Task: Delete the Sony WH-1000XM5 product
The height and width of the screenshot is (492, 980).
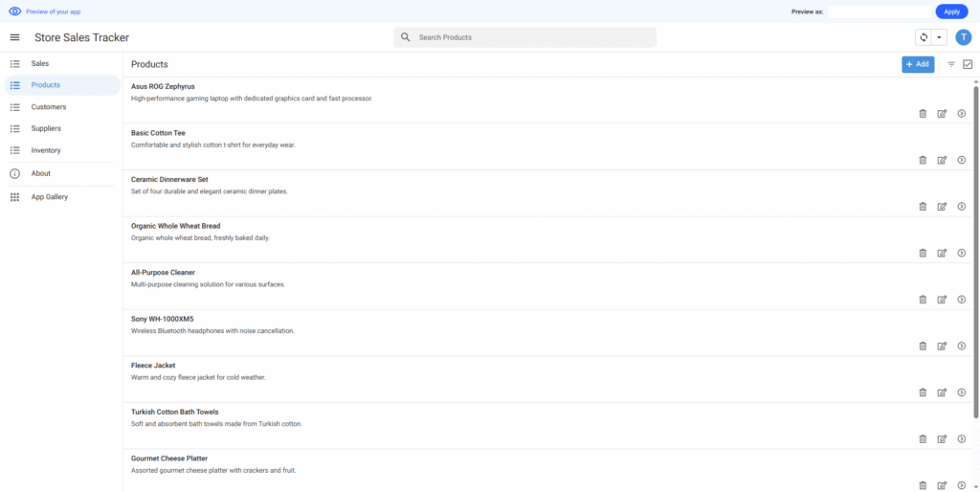Action: pos(923,346)
